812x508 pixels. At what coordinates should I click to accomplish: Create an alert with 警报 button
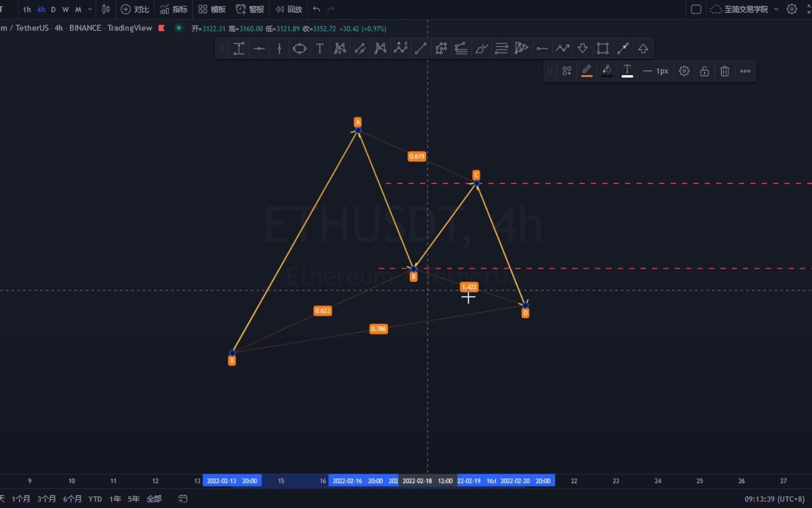pos(250,9)
